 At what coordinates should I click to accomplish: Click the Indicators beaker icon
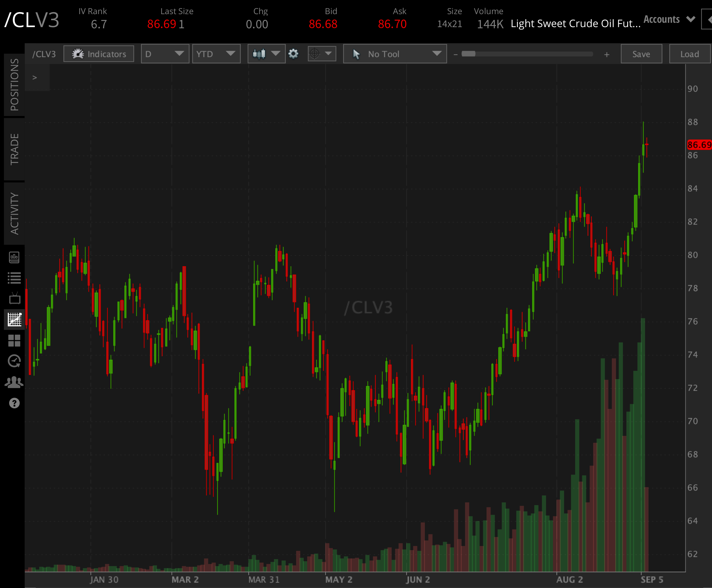coord(78,53)
